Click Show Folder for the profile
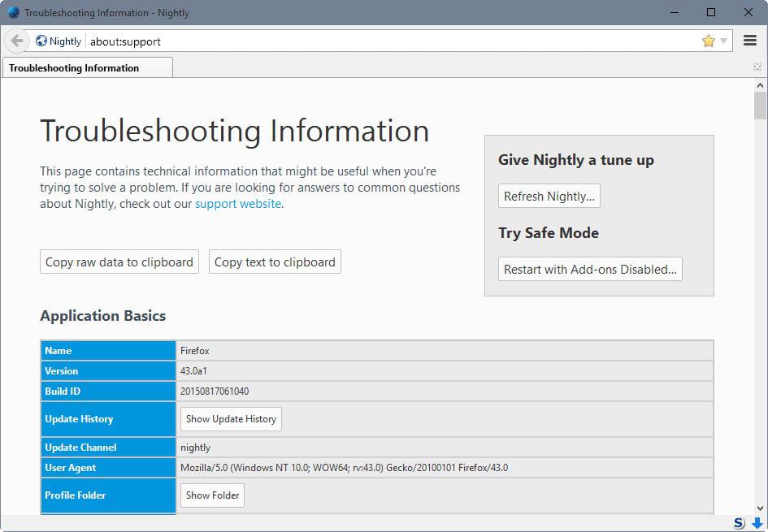Viewport: 768px width, 532px height. point(211,495)
